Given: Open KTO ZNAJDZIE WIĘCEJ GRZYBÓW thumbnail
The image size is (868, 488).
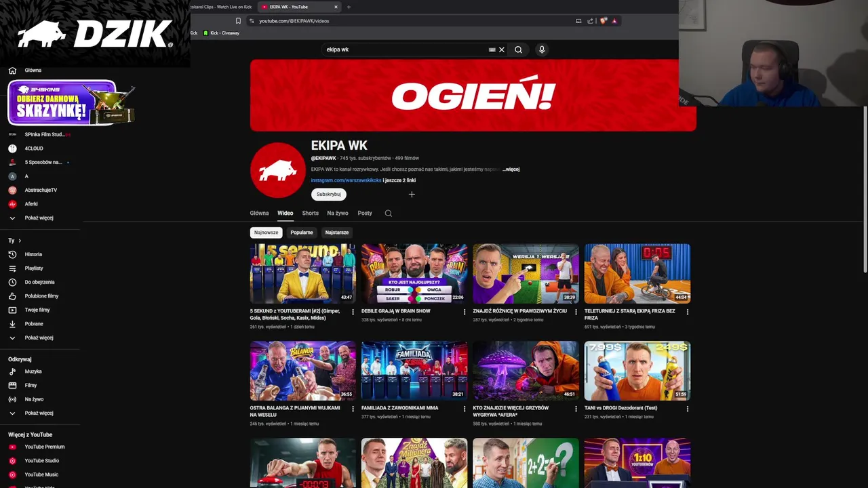Looking at the screenshot, I should [x=526, y=371].
